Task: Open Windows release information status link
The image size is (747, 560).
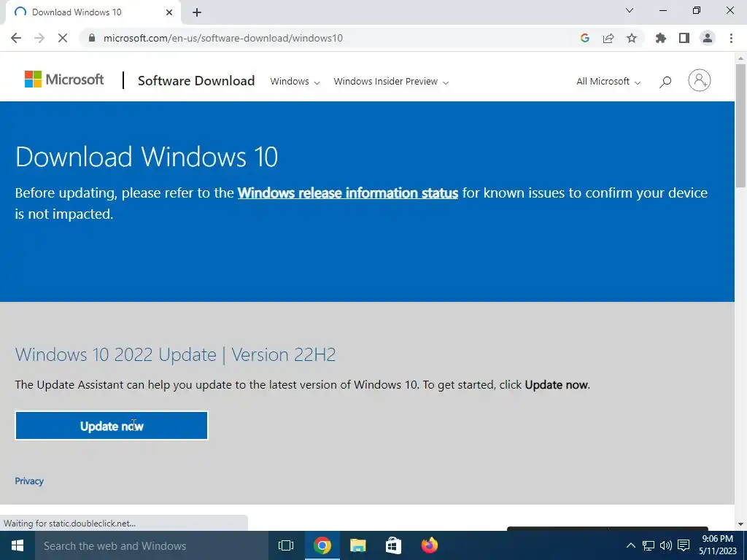Action: (348, 192)
